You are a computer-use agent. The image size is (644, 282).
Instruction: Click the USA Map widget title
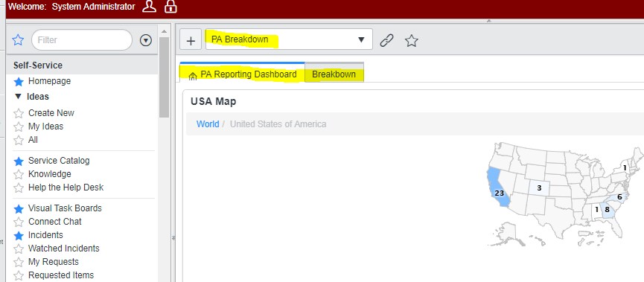pos(213,101)
